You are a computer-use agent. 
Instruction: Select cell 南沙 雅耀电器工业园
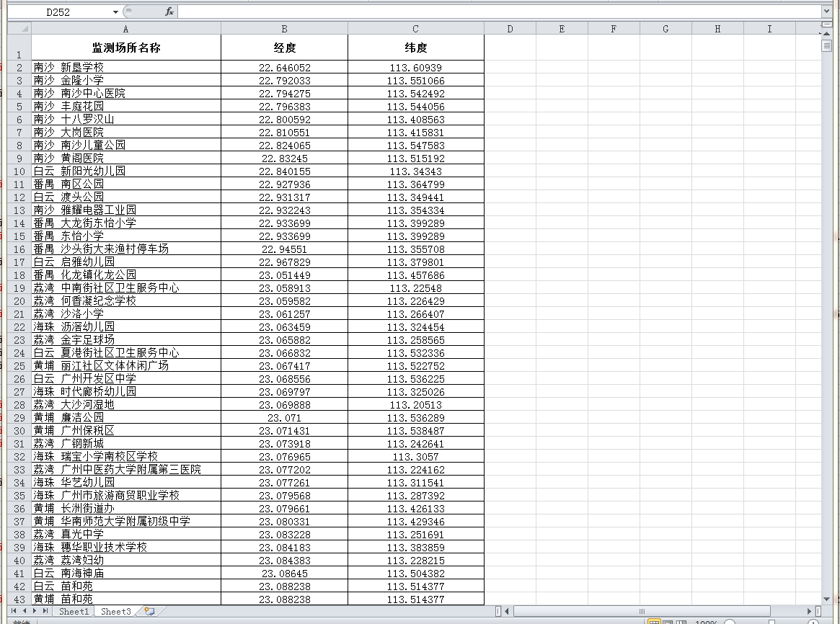click(x=126, y=210)
